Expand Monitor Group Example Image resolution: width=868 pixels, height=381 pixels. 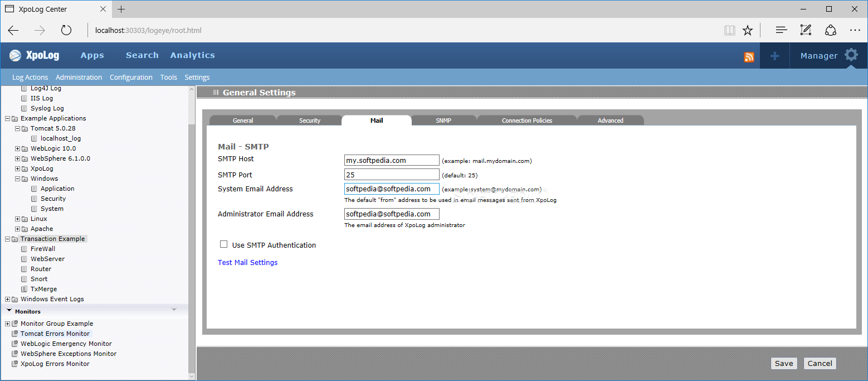pos(8,324)
